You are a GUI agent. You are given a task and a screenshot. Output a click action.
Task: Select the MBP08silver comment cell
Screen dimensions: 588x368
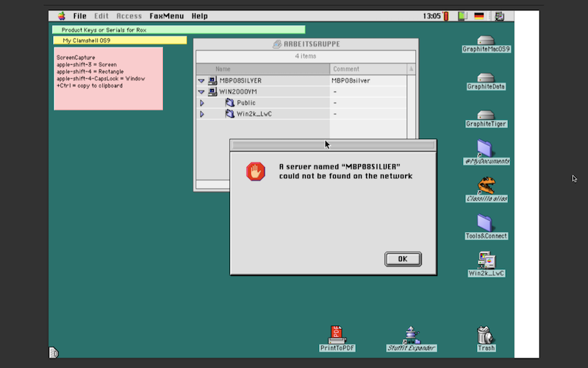(x=351, y=81)
